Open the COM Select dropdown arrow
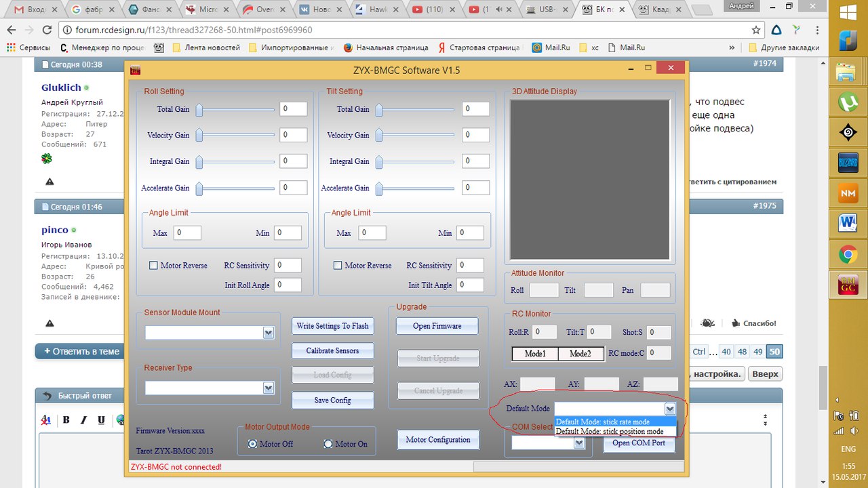Image resolution: width=868 pixels, height=488 pixels. pyautogui.click(x=578, y=443)
